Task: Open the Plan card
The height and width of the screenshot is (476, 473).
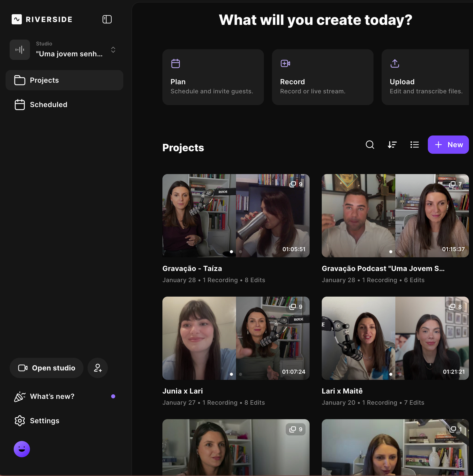Action: tap(213, 77)
